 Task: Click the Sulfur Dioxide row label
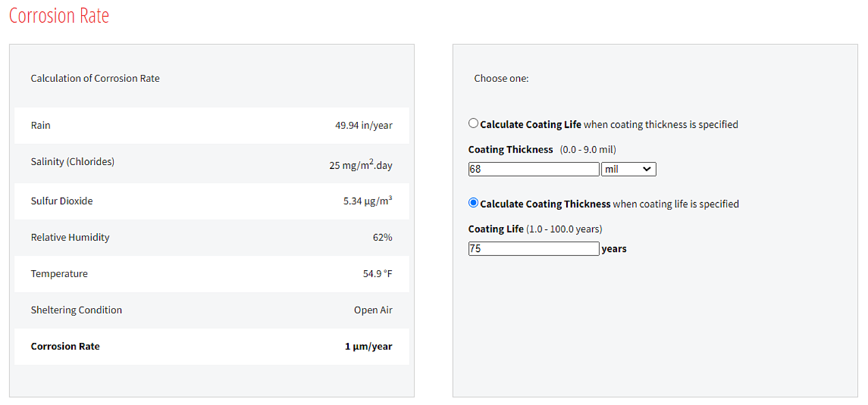tap(62, 201)
